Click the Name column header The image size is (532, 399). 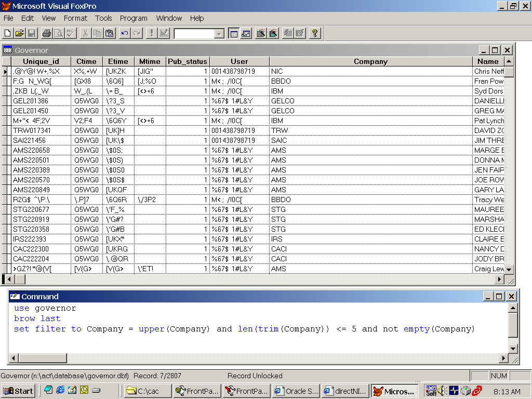coord(488,61)
